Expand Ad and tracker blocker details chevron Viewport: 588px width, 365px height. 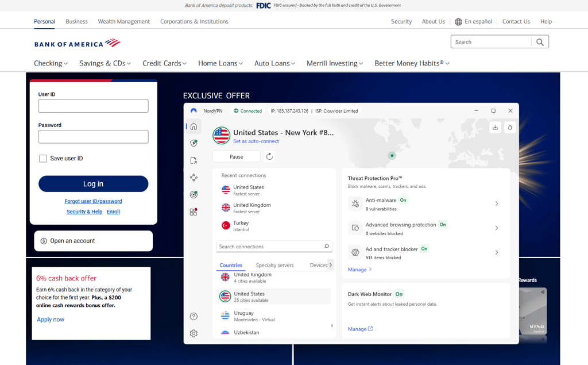[x=497, y=252]
